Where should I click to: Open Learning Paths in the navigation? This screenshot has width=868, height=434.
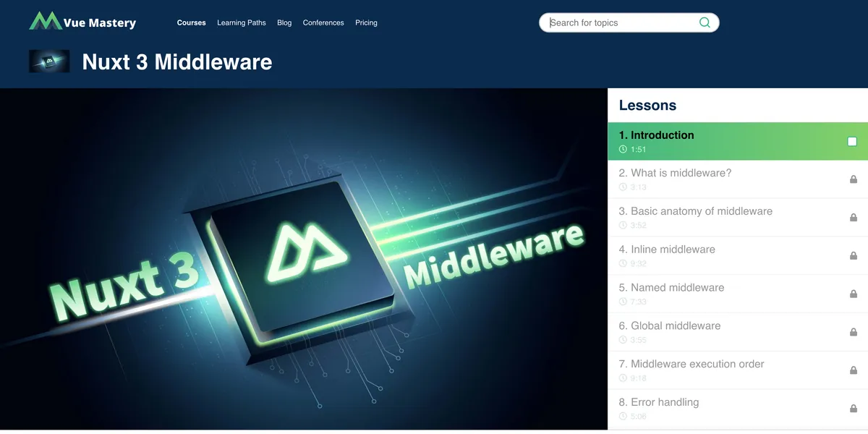242,22
